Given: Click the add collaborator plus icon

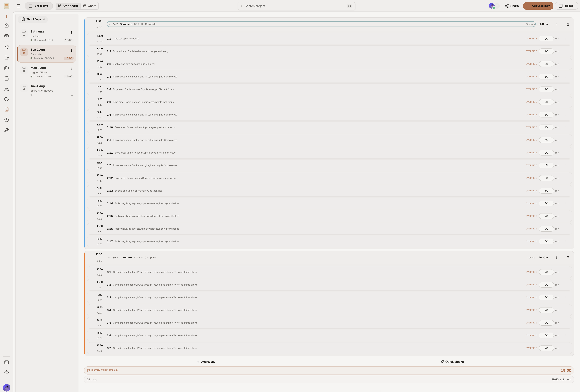Looking at the screenshot, I should (x=497, y=6).
